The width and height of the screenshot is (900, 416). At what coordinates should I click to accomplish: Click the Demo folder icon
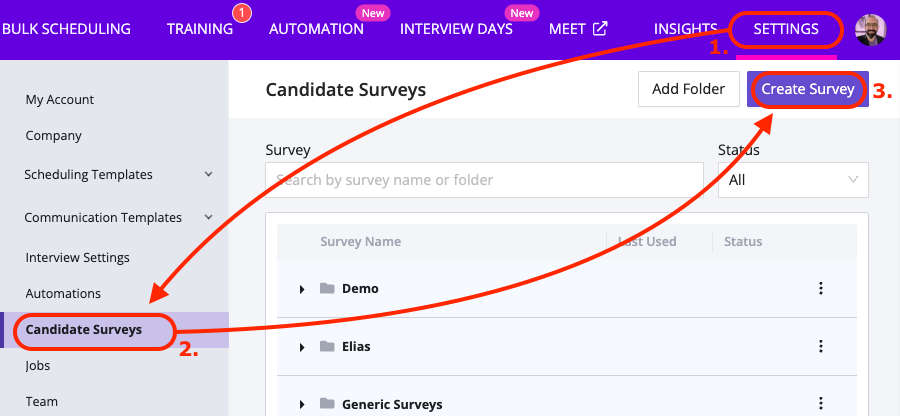click(326, 289)
